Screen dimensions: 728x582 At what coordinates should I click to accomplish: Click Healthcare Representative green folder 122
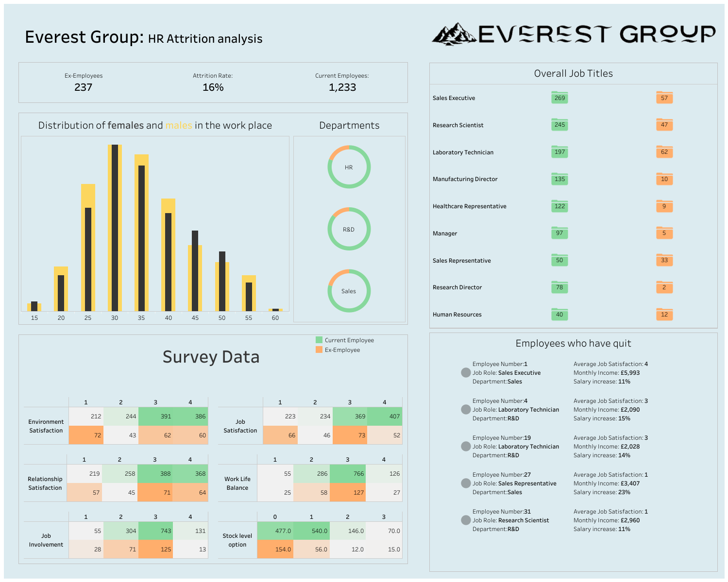coord(559,206)
